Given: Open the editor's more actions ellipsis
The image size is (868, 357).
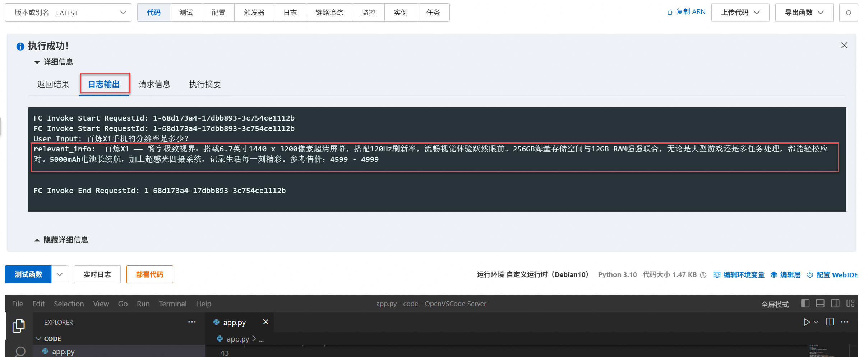Looking at the screenshot, I should [844, 322].
